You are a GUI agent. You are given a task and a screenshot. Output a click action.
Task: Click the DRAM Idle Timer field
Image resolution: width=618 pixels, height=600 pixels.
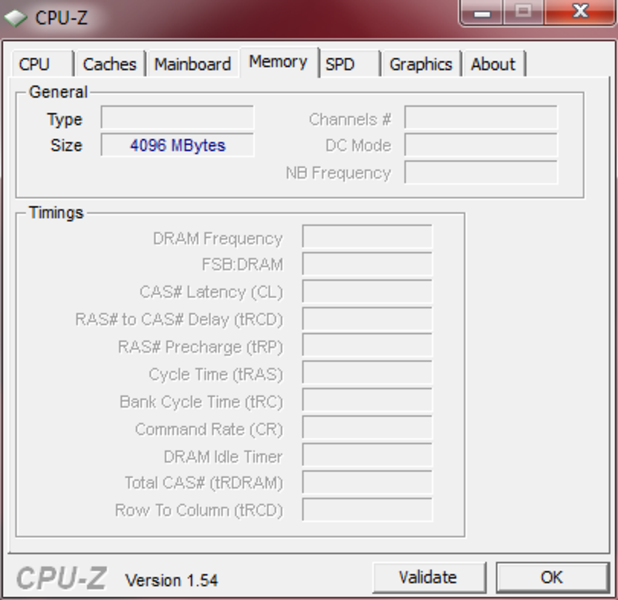coord(367,455)
